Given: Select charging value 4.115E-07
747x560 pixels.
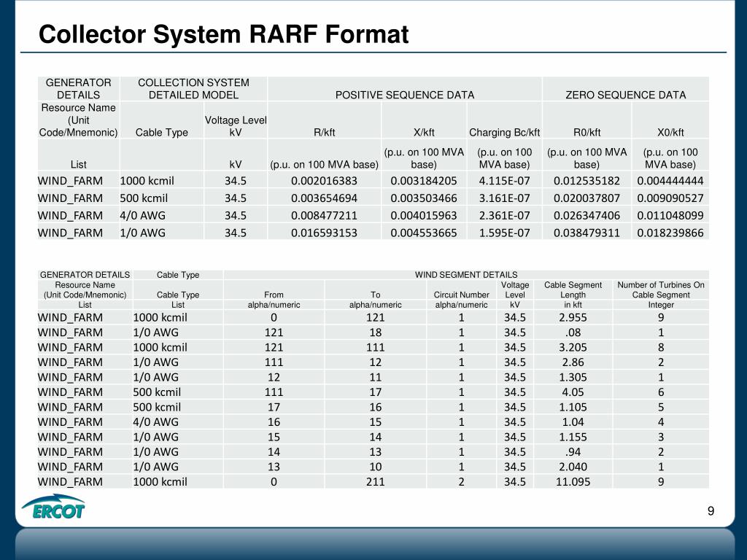Looking at the screenshot, I should tap(505, 181).
